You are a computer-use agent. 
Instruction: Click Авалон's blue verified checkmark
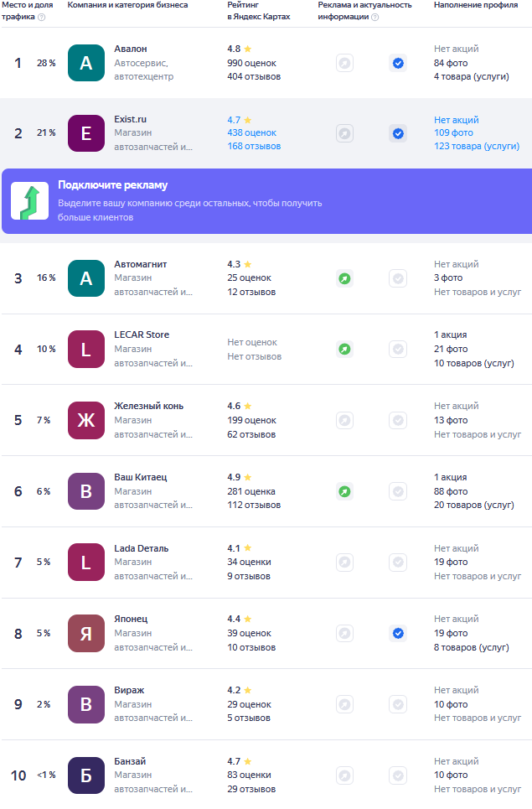[398, 63]
